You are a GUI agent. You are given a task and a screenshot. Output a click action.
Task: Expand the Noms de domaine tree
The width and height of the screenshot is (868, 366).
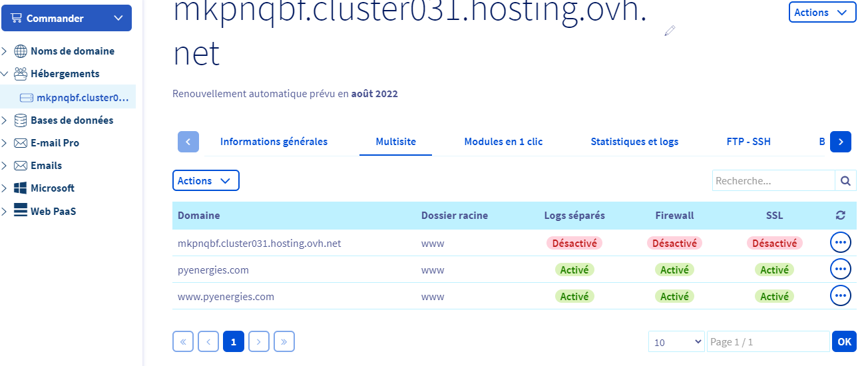5,51
